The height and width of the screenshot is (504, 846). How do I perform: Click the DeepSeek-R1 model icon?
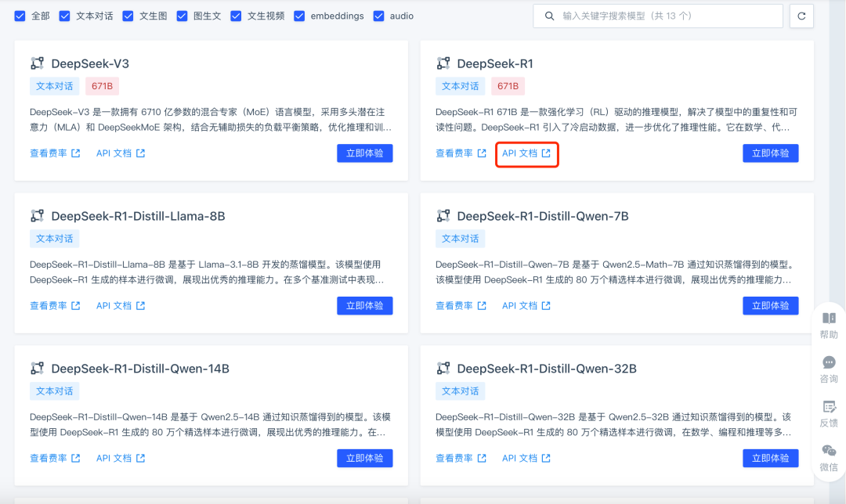coord(443,63)
